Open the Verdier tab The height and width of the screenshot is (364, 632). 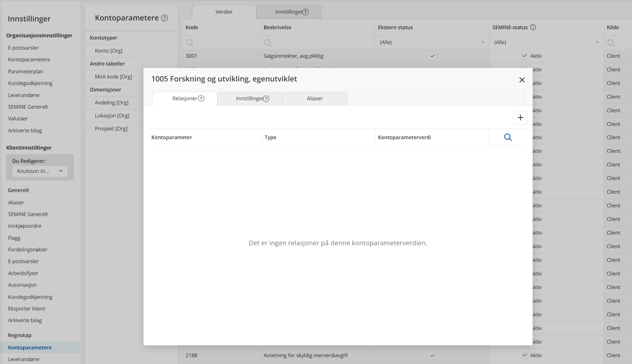224,12
